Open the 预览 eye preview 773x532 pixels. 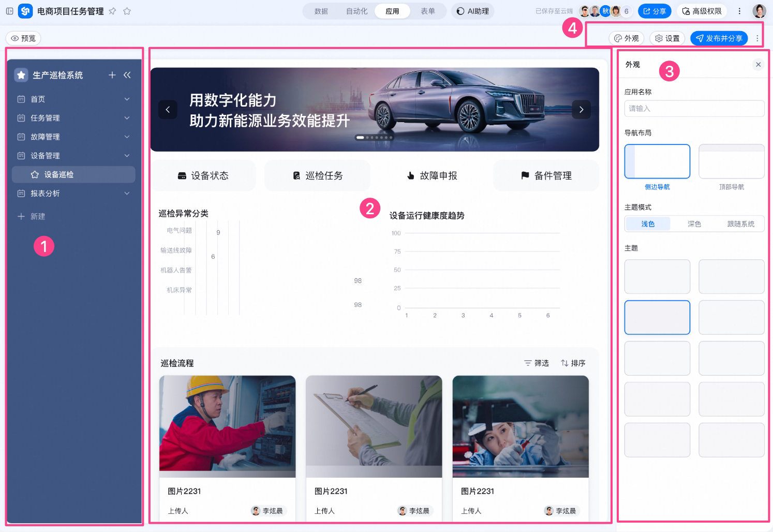click(x=24, y=38)
